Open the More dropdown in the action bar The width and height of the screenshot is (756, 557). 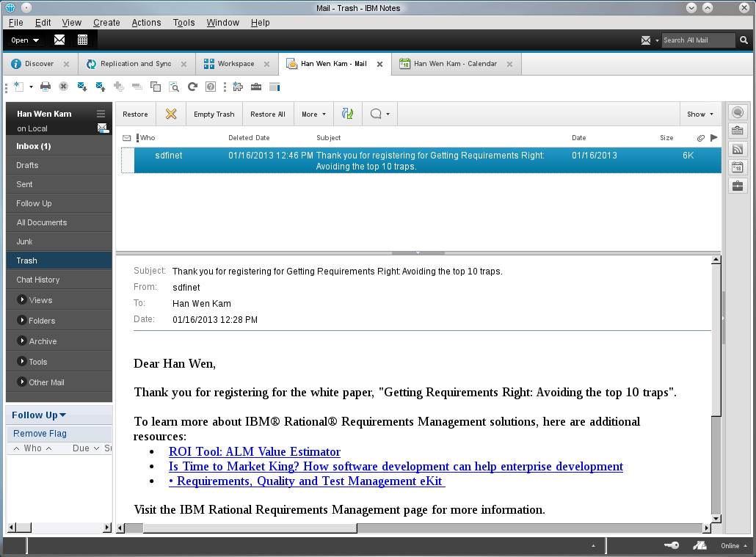click(313, 114)
